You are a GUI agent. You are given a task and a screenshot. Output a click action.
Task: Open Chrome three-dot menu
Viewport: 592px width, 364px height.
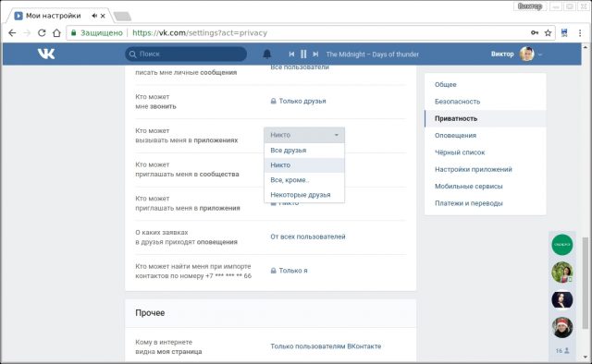coord(580,33)
